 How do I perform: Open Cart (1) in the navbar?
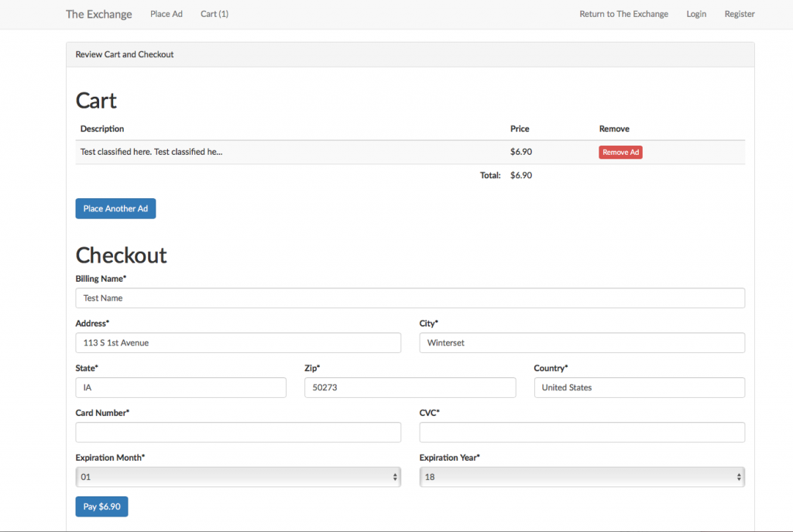(x=215, y=14)
